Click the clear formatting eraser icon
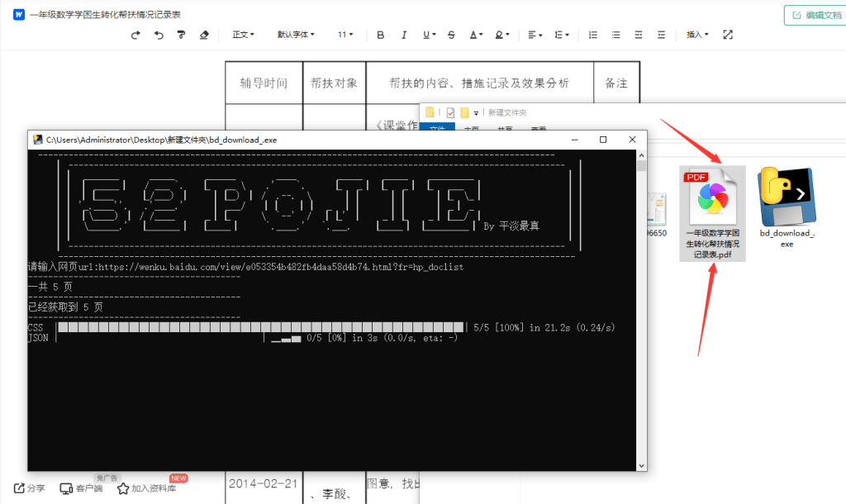846x504 pixels. point(204,35)
